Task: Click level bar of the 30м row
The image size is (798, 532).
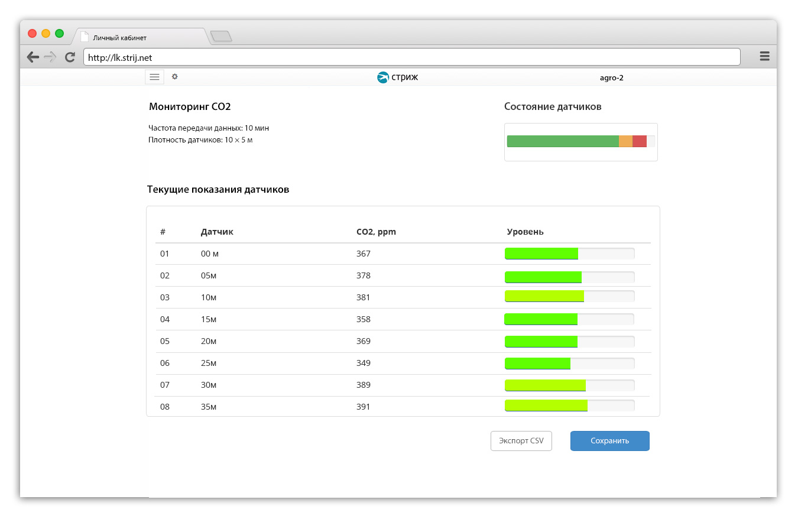Action: coord(569,385)
